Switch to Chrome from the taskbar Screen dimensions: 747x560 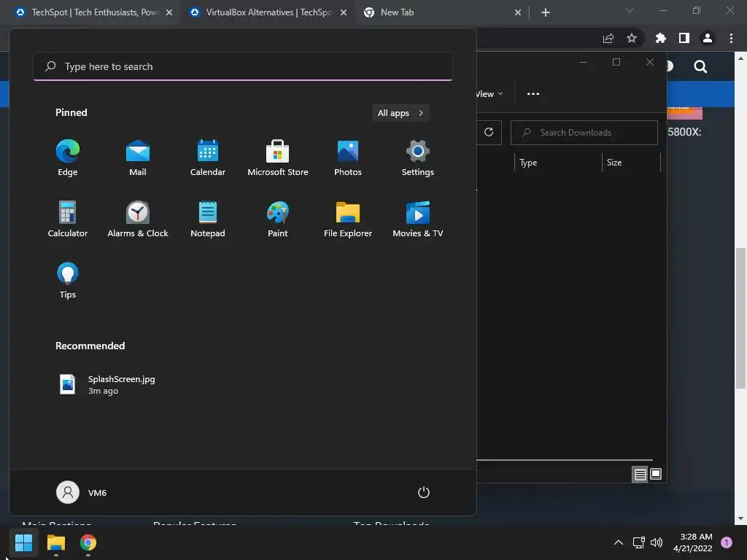(x=88, y=542)
